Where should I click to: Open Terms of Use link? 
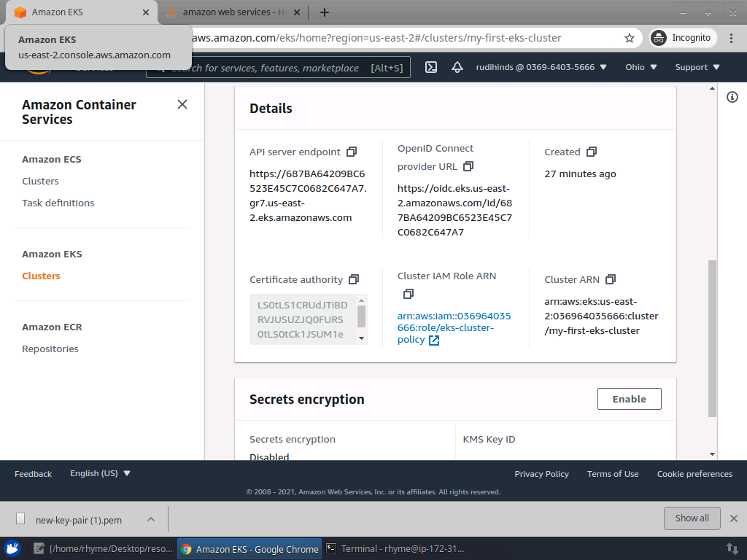tap(613, 474)
